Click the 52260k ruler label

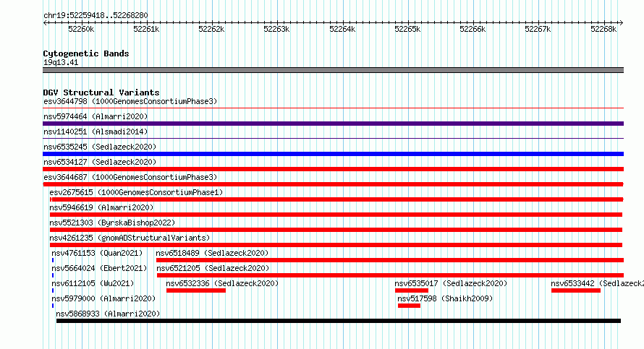point(81,29)
